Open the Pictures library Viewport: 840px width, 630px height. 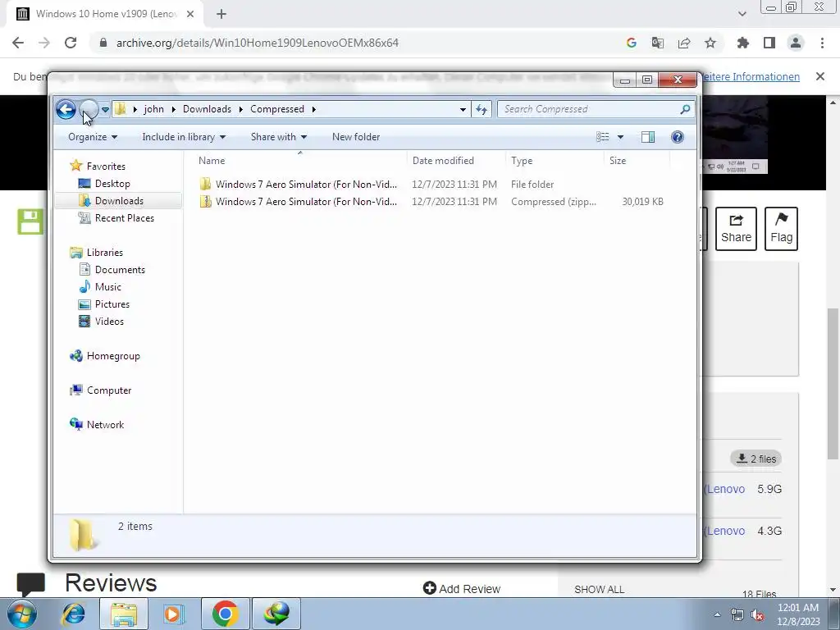coord(112,304)
